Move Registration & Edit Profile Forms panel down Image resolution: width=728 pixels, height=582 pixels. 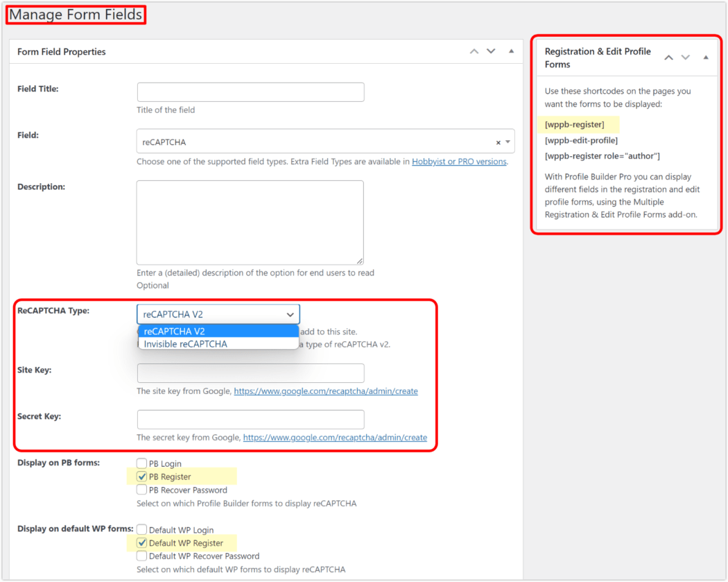686,58
